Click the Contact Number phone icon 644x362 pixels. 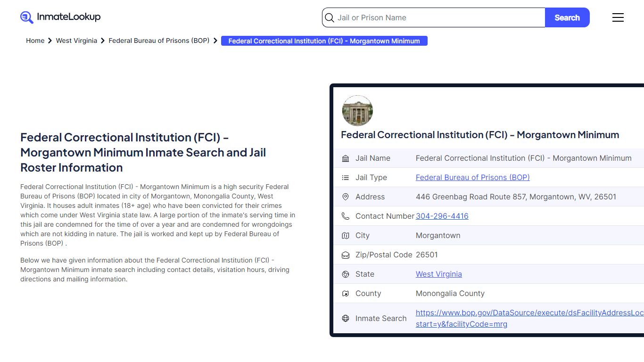click(346, 216)
